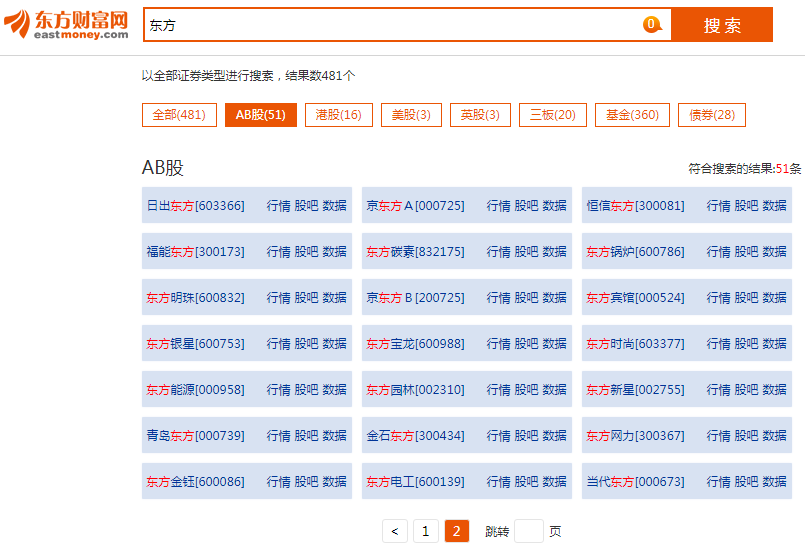Viewport: 805px width, 558px height.
Task: Switch to the 美股(3) tab
Action: pos(411,114)
